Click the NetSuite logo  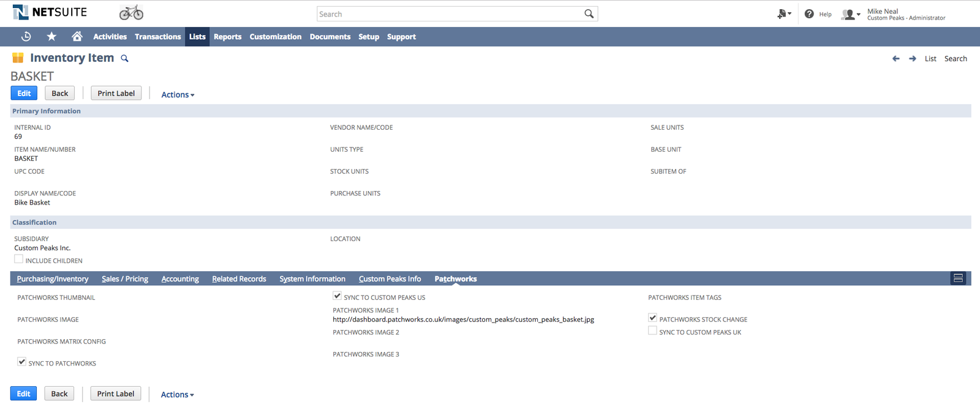coord(50,12)
